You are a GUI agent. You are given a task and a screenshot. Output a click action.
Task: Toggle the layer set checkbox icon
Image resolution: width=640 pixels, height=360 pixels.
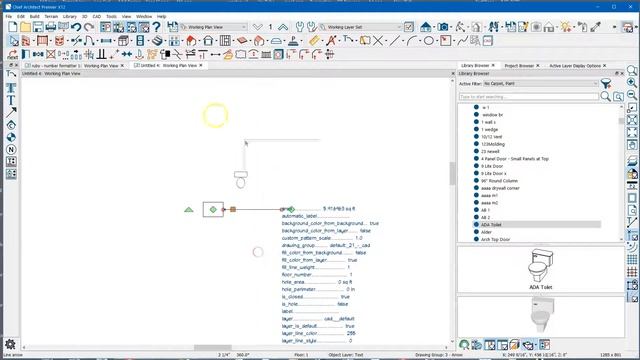409,27
